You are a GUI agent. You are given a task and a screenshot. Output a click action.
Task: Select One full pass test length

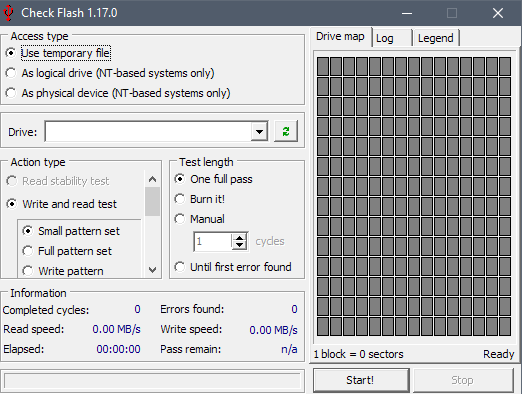213,179
